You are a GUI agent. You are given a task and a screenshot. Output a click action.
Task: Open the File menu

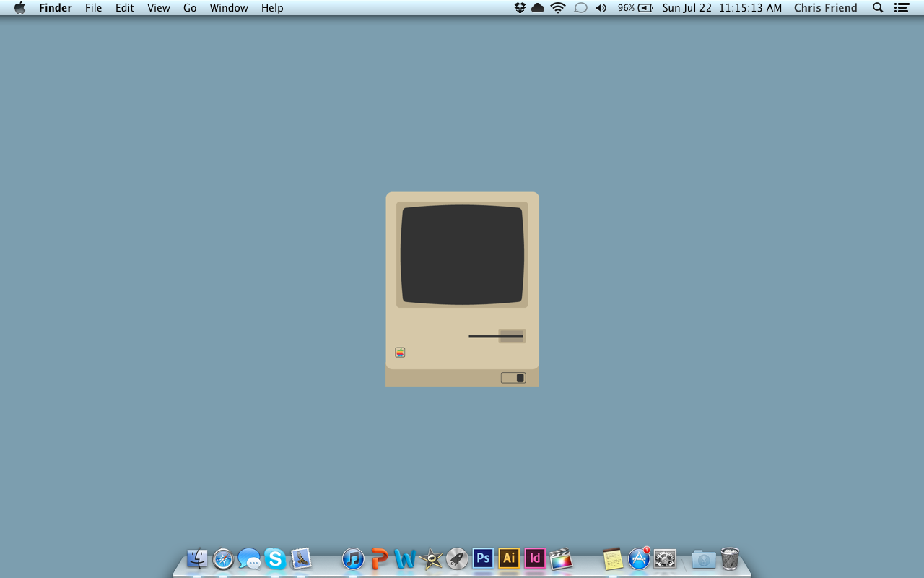click(94, 8)
